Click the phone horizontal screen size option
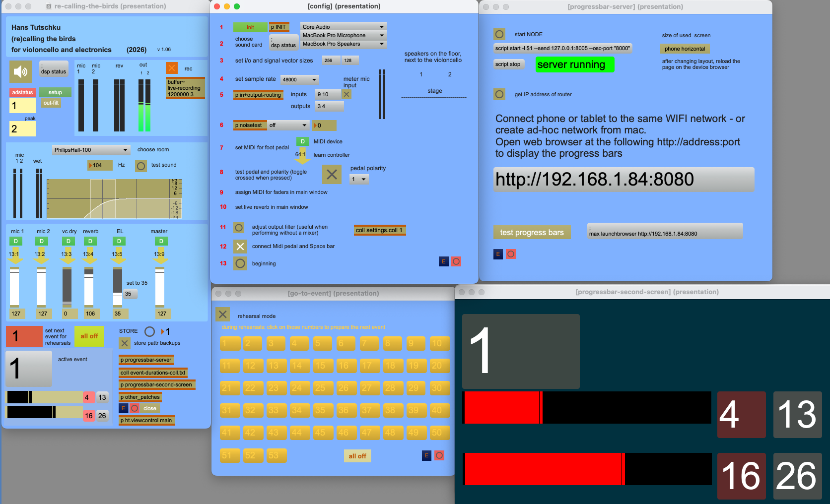Viewport: 830px width, 504px height. (x=685, y=49)
